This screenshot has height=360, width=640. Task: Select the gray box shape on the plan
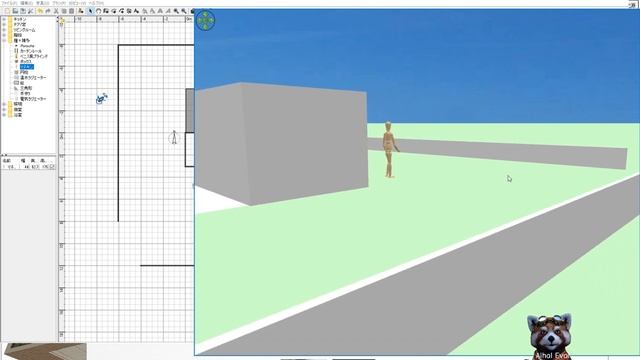190,111
